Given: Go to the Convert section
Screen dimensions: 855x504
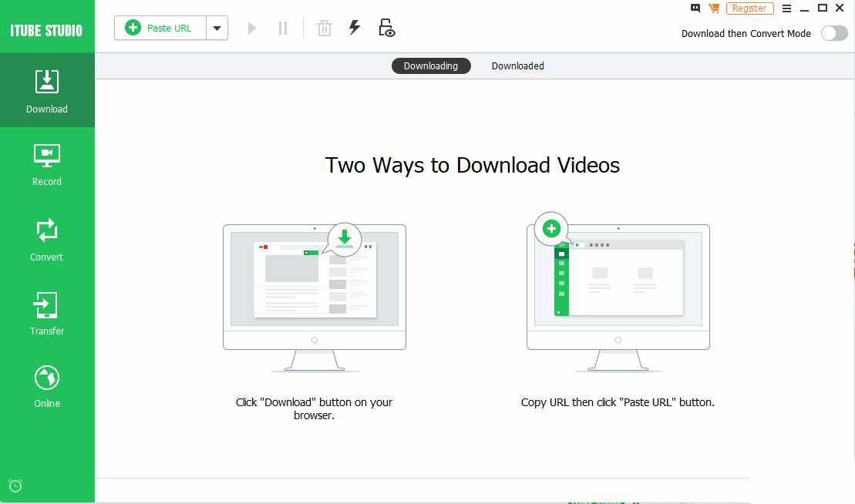Looking at the screenshot, I should pos(47,240).
